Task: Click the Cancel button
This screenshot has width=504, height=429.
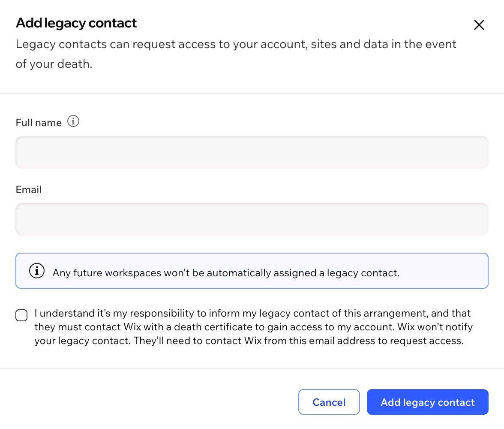Action: click(x=329, y=402)
